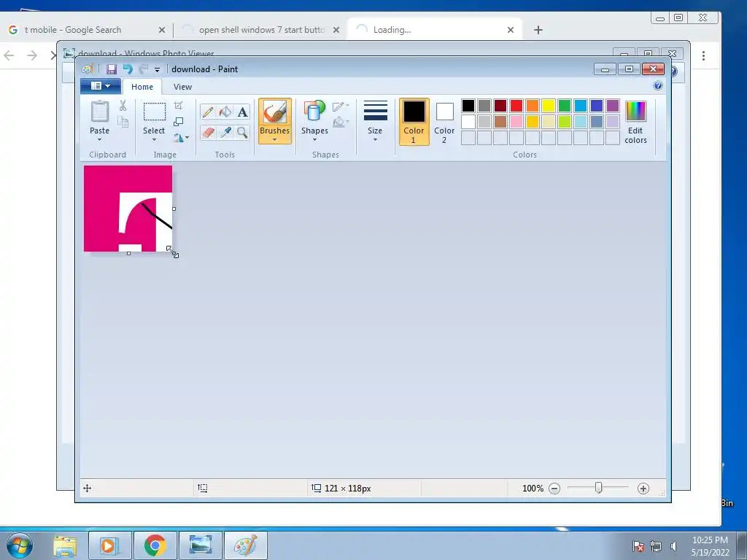Open the shape Fill dropdown
Screen dimensions: 747x560
341,122
